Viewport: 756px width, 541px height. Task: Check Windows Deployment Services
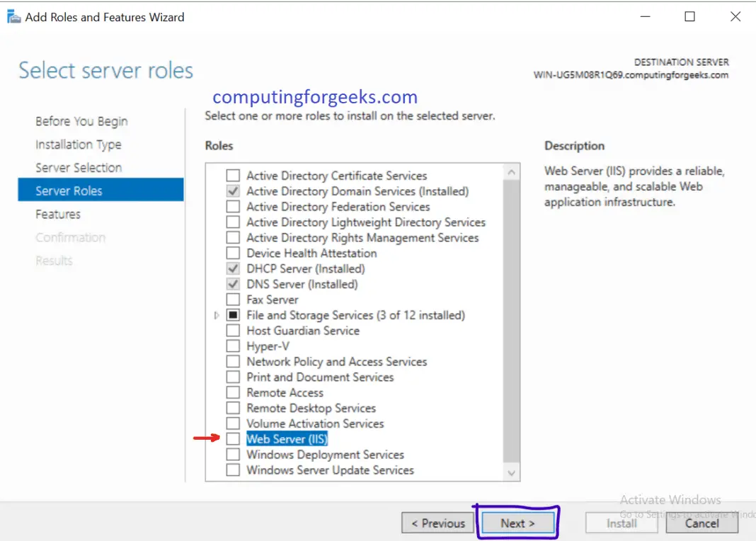coord(233,455)
